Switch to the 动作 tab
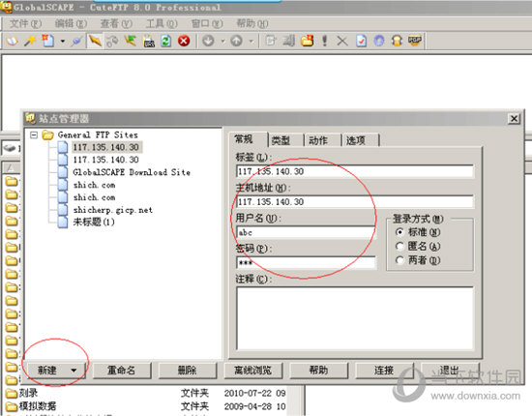Viewport: 532px width, 416px height. (322, 140)
